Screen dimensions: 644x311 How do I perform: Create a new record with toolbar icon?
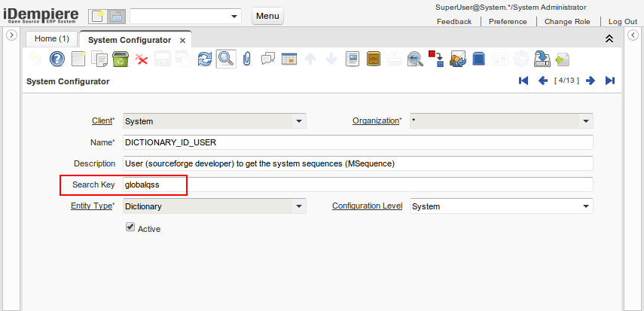click(78, 59)
